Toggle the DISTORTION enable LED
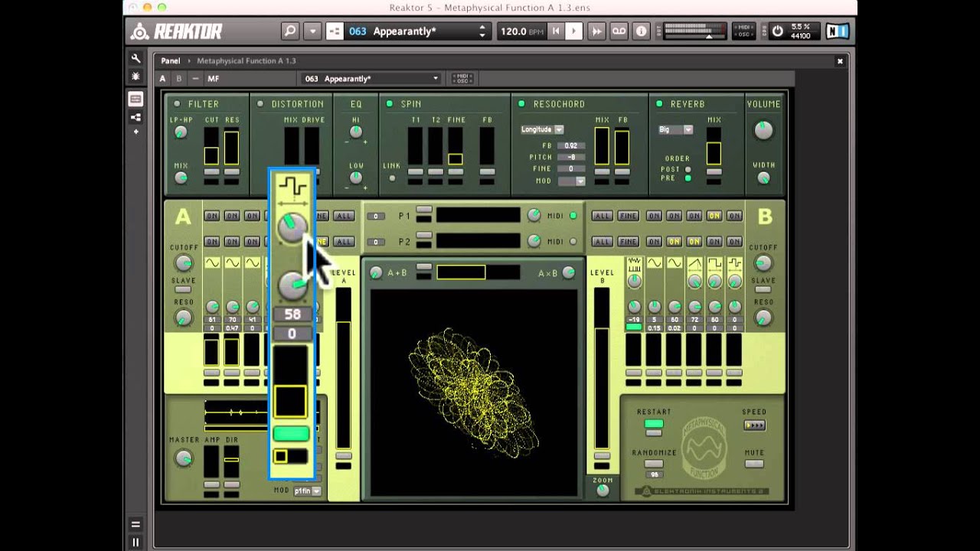Screen dimensions: 980x551 260,104
